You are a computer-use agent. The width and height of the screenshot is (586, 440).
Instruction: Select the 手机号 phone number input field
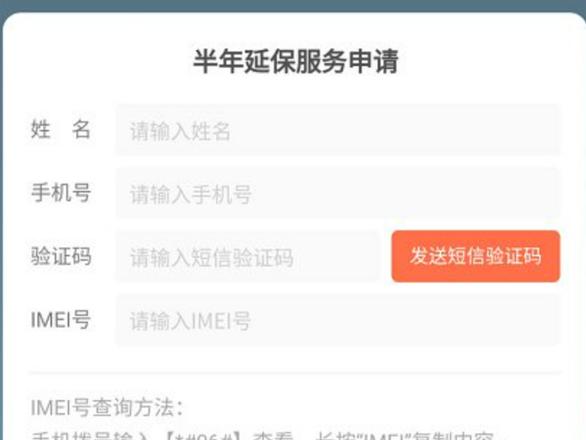click(x=338, y=193)
